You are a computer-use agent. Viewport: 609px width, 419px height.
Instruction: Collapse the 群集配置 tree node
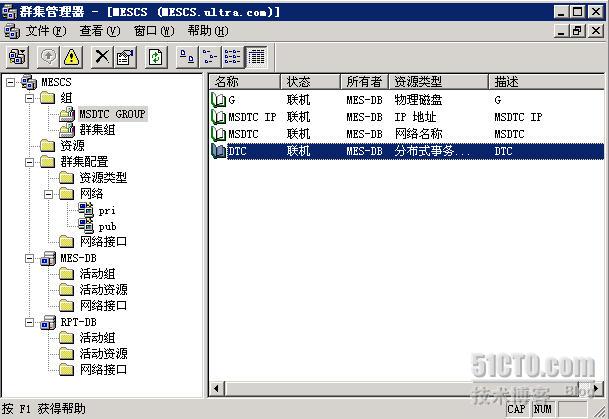pyautogui.click(x=30, y=162)
